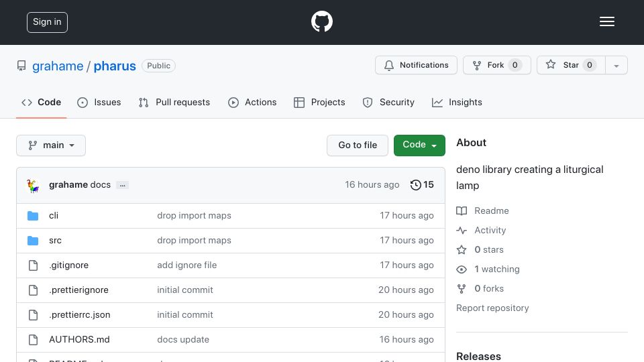Expand the Star list dropdown arrow

pos(616,66)
